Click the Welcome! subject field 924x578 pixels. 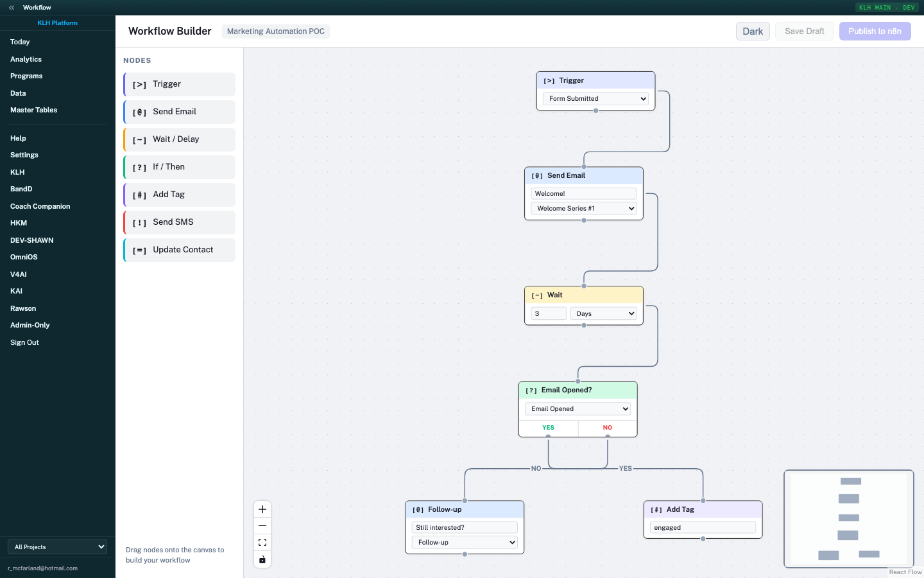[584, 193]
